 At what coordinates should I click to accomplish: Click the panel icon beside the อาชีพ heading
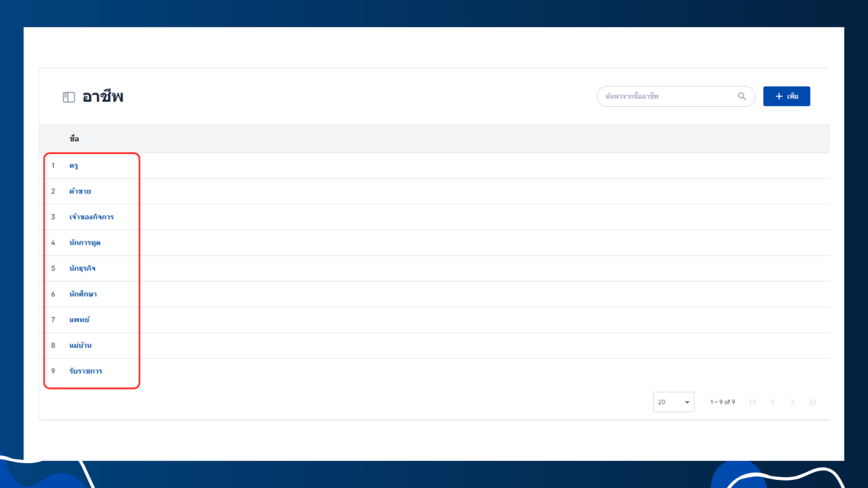(x=69, y=97)
